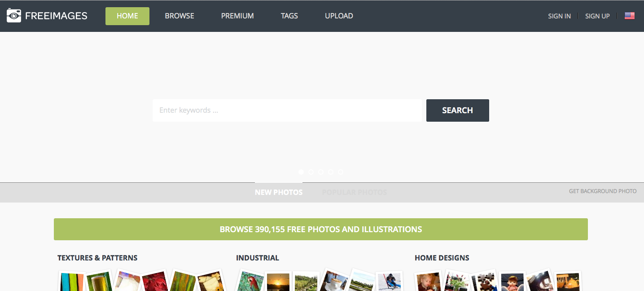Open the beer glass thumbnail in Textures
This screenshot has height=291, width=644.
point(100,282)
